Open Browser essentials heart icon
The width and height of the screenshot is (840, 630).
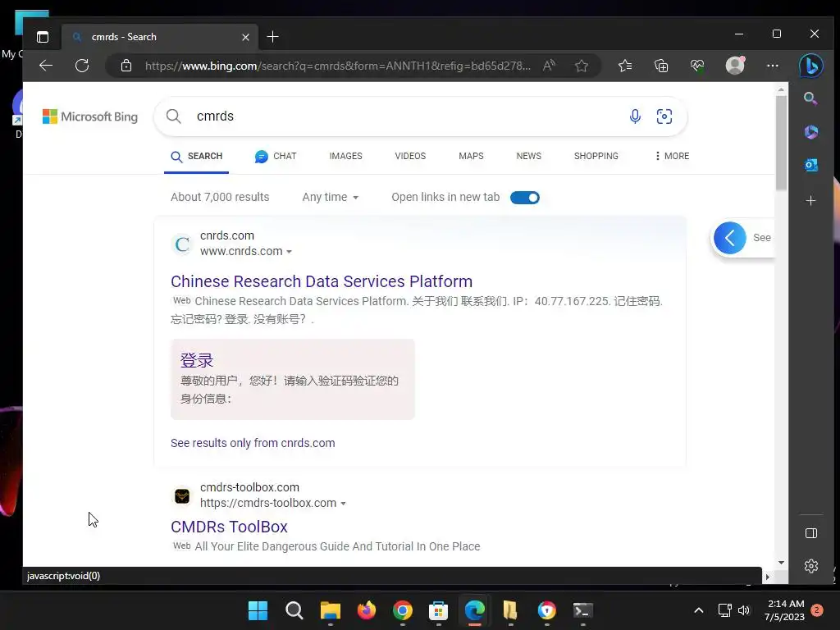pos(697,66)
